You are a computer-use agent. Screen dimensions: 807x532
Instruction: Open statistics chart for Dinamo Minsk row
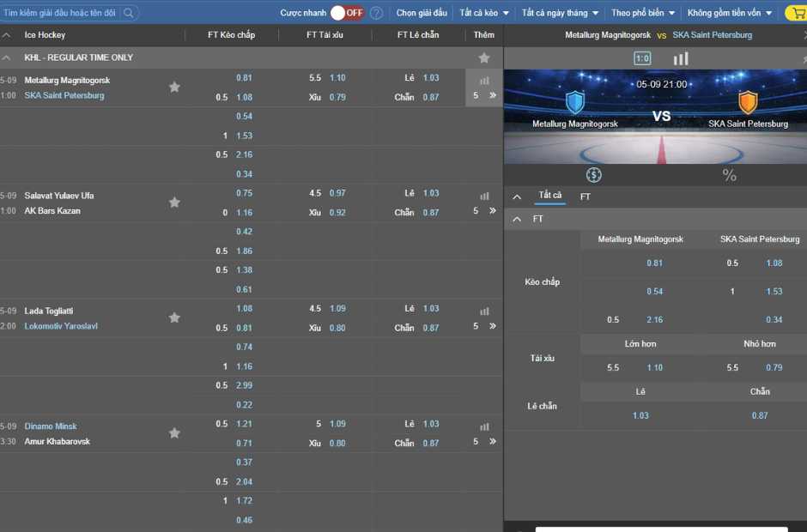484,426
